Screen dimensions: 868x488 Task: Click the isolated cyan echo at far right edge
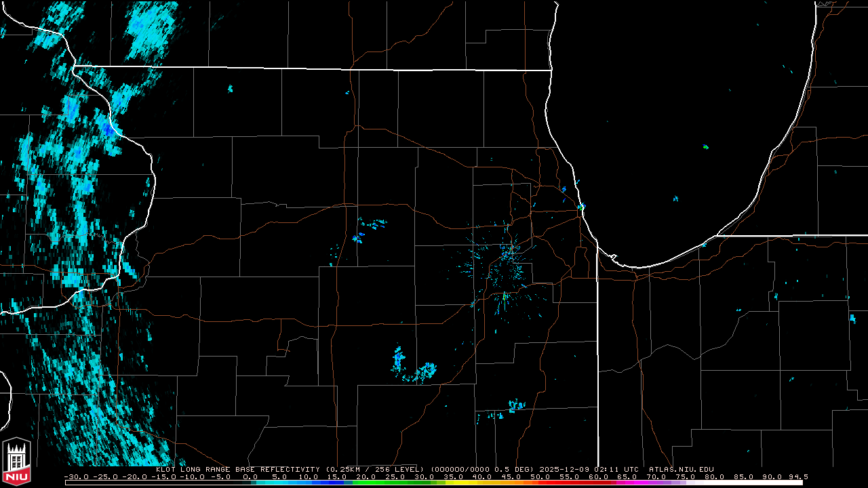tap(852, 318)
